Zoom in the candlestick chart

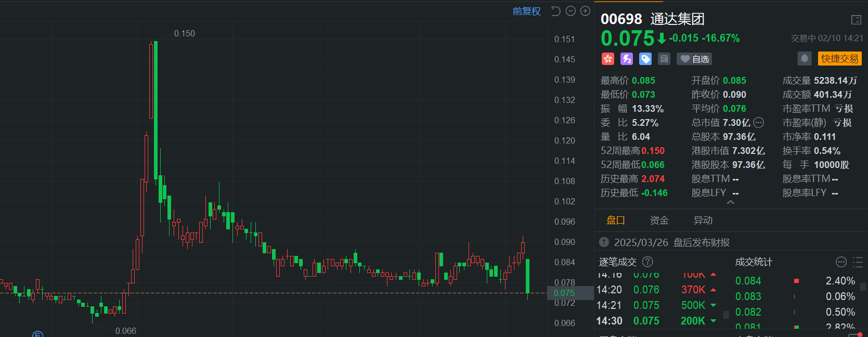tap(585, 11)
